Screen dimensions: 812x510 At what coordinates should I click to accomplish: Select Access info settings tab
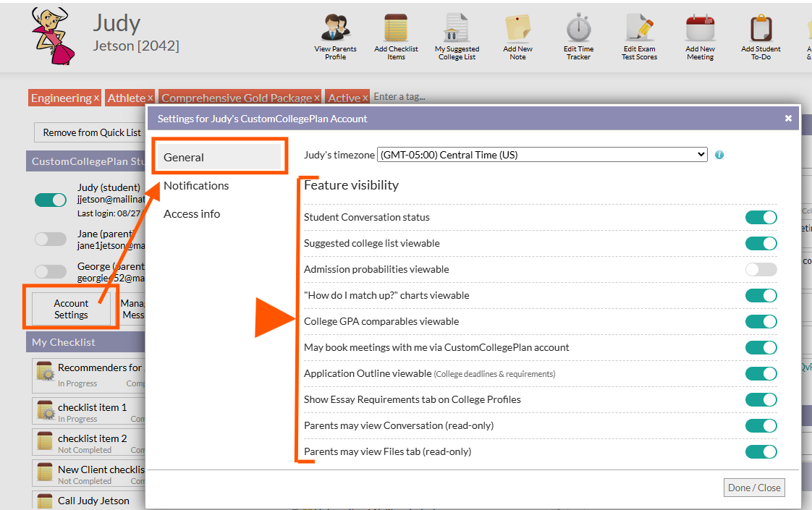[x=192, y=214]
